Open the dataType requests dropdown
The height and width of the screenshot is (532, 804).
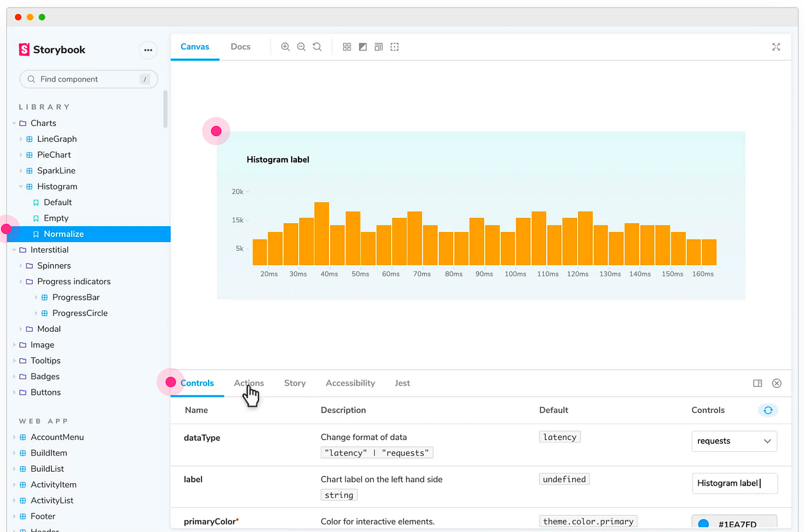(x=734, y=441)
